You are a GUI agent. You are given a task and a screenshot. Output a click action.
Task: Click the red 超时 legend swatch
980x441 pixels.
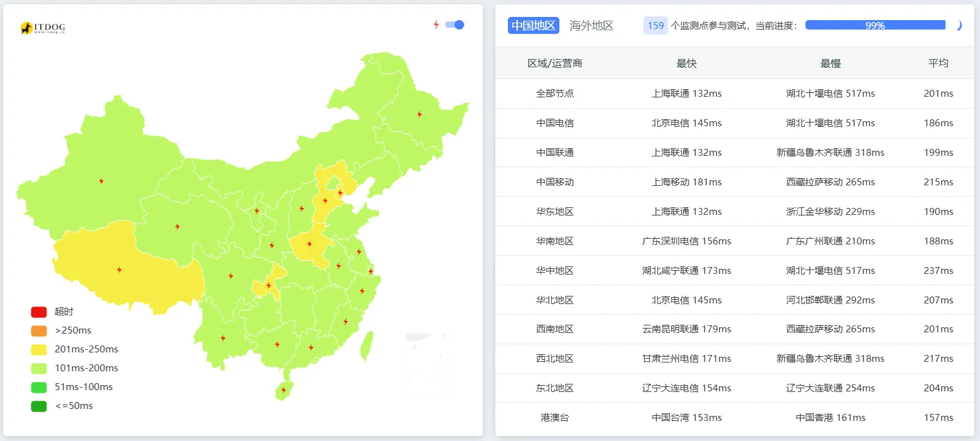click(x=38, y=311)
